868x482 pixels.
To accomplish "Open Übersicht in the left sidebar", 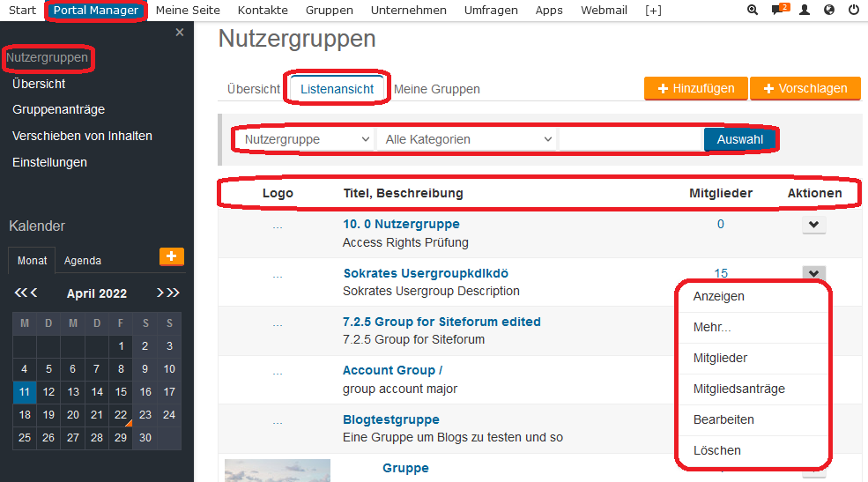I will tap(39, 84).
